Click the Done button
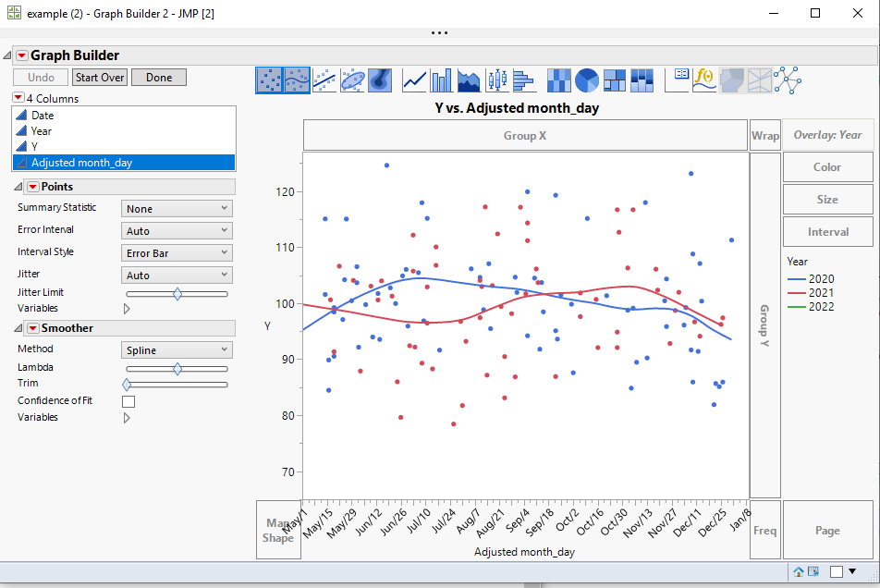Image resolution: width=880 pixels, height=588 pixels. point(159,78)
